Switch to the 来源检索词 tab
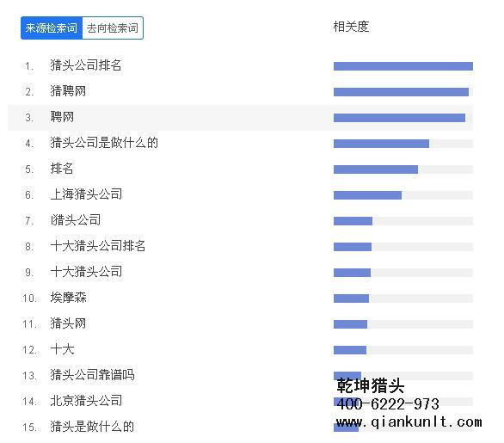504x443 pixels. pos(52,28)
